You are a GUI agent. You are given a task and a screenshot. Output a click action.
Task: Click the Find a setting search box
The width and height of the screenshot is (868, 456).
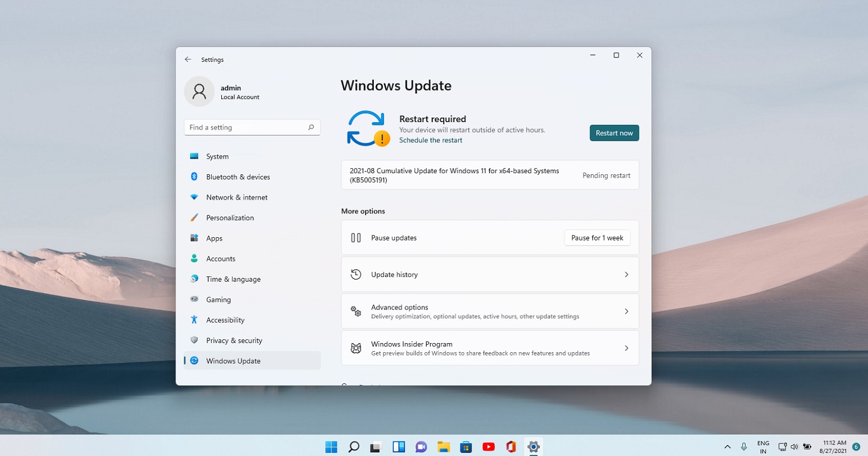(252, 127)
